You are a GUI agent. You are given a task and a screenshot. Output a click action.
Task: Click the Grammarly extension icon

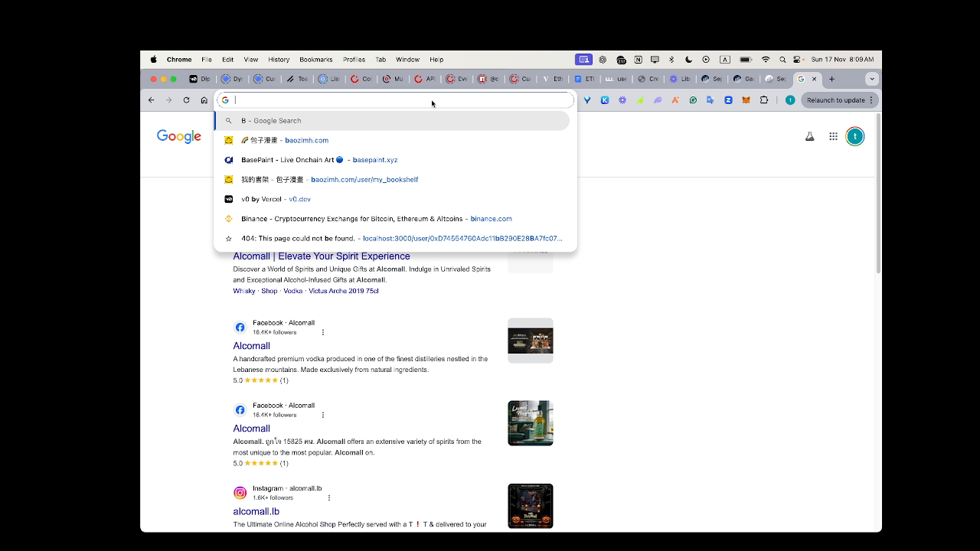click(x=693, y=100)
